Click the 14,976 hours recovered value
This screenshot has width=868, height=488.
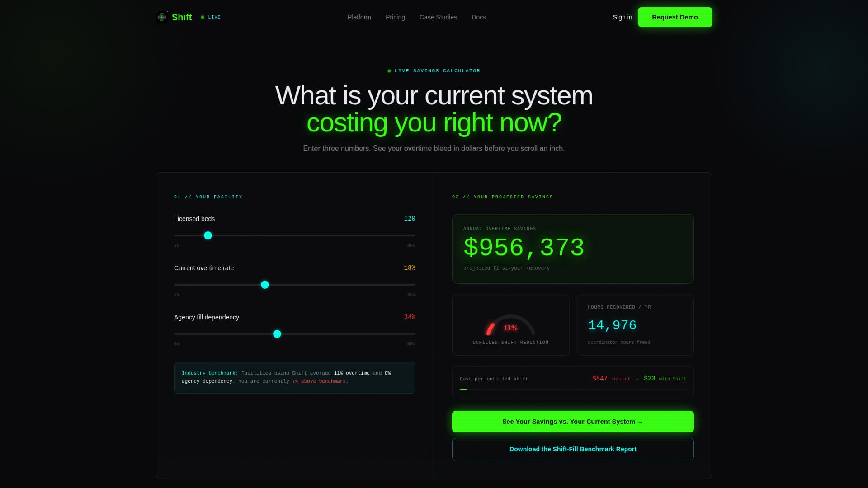612,325
